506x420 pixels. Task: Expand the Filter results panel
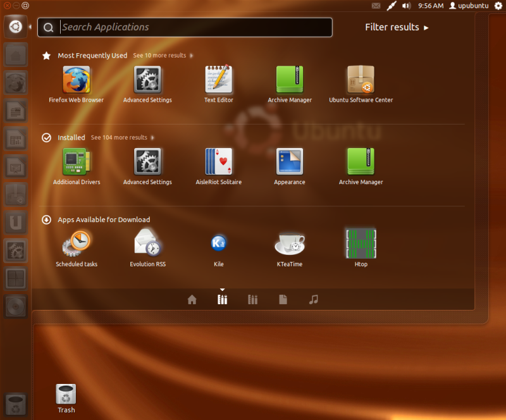click(397, 27)
